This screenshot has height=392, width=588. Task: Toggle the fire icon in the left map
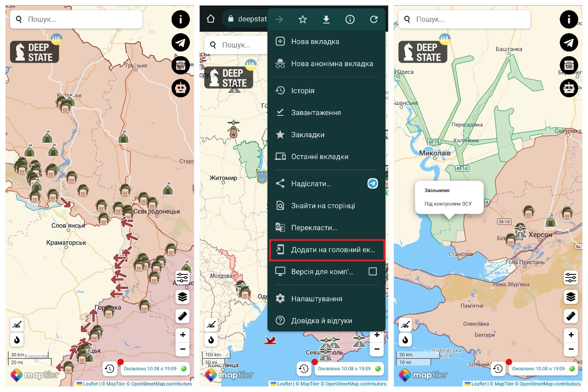click(17, 340)
